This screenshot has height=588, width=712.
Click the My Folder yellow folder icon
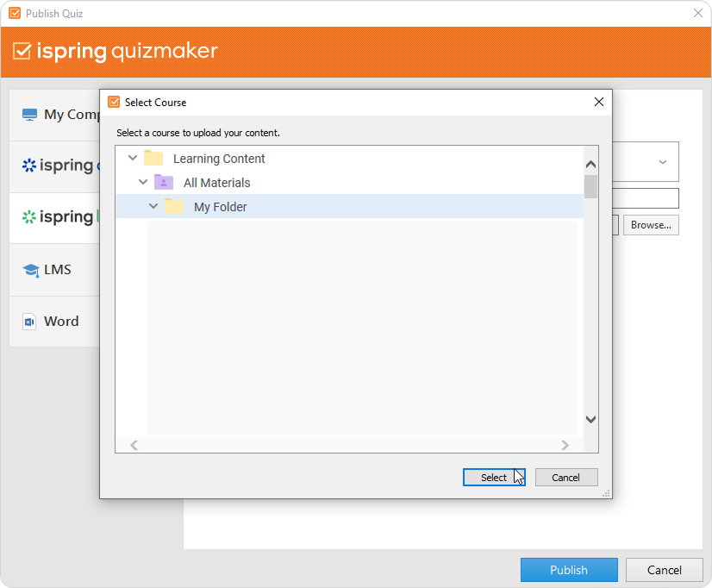(x=174, y=207)
